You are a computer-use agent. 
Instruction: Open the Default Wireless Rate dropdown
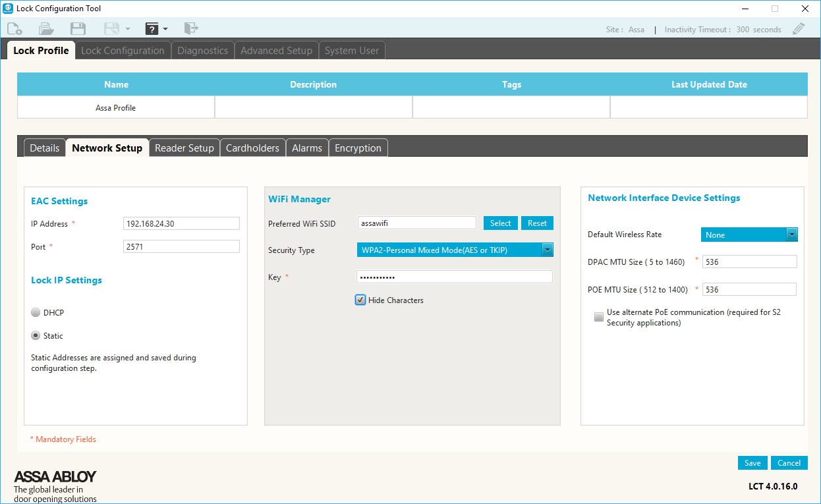[x=791, y=235]
